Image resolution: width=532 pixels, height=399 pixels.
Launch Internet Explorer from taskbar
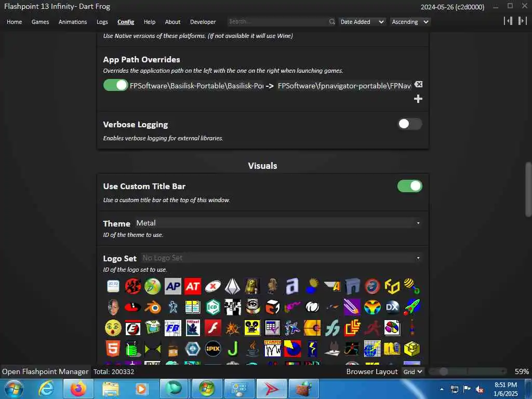tap(46, 389)
